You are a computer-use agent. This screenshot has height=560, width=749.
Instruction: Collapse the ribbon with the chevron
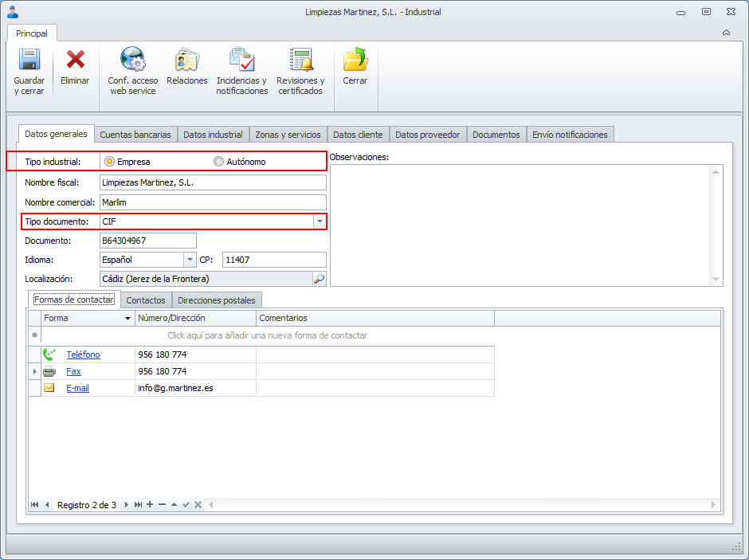726,33
